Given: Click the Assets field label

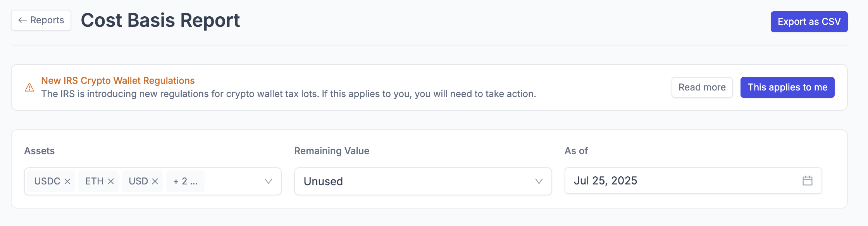Looking at the screenshot, I should coord(39,151).
